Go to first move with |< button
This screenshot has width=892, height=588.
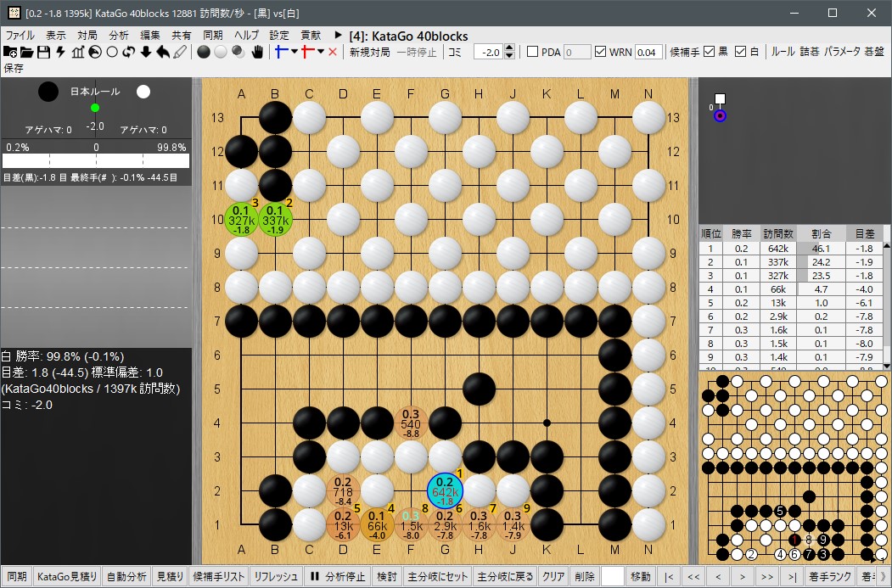669,576
